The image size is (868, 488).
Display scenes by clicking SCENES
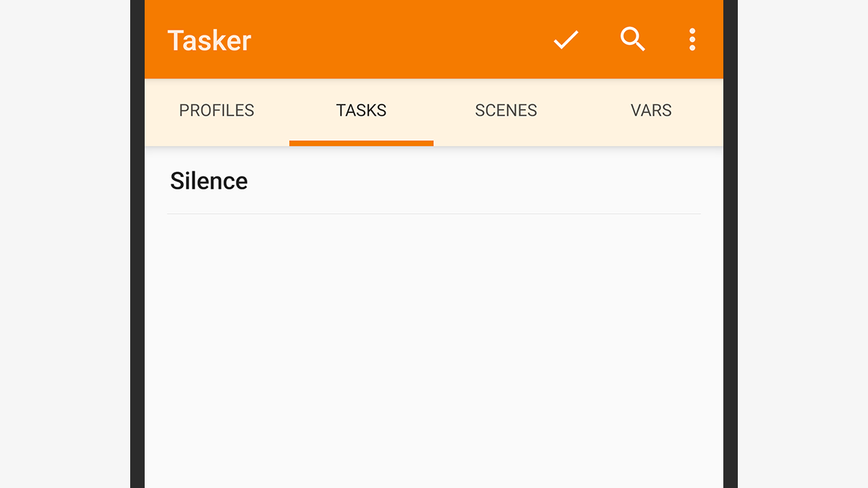click(x=506, y=111)
